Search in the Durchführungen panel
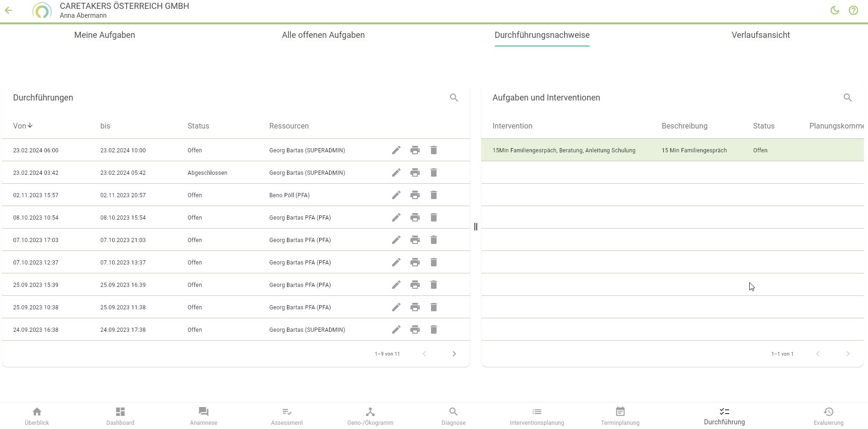 (453, 98)
